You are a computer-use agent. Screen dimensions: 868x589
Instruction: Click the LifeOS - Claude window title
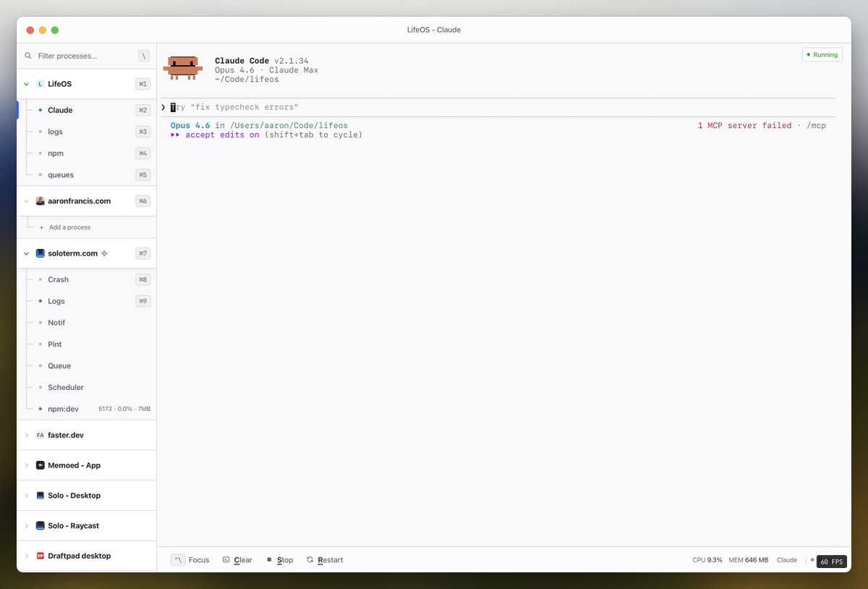coord(434,30)
